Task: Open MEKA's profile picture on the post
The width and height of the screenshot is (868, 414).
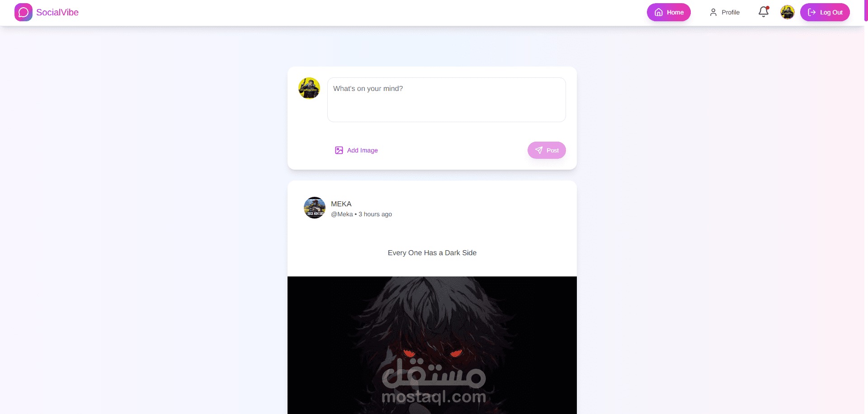Action: [315, 208]
